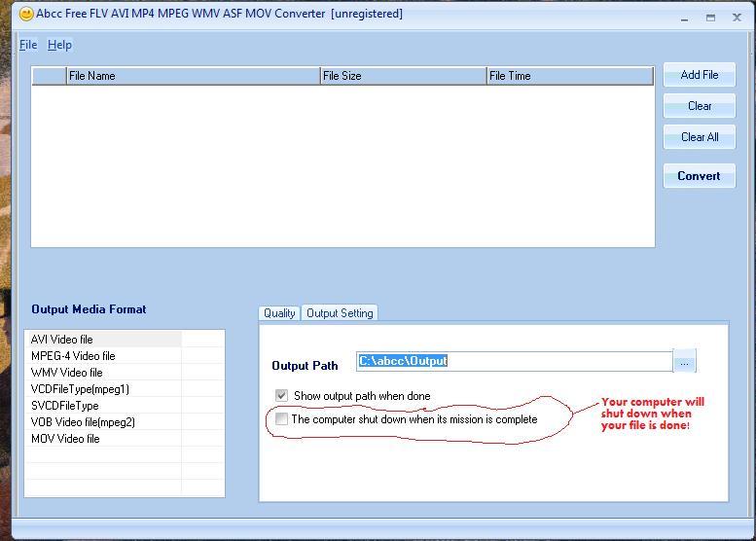Start conversion with the Convert button
The image size is (756, 541).
(x=700, y=176)
